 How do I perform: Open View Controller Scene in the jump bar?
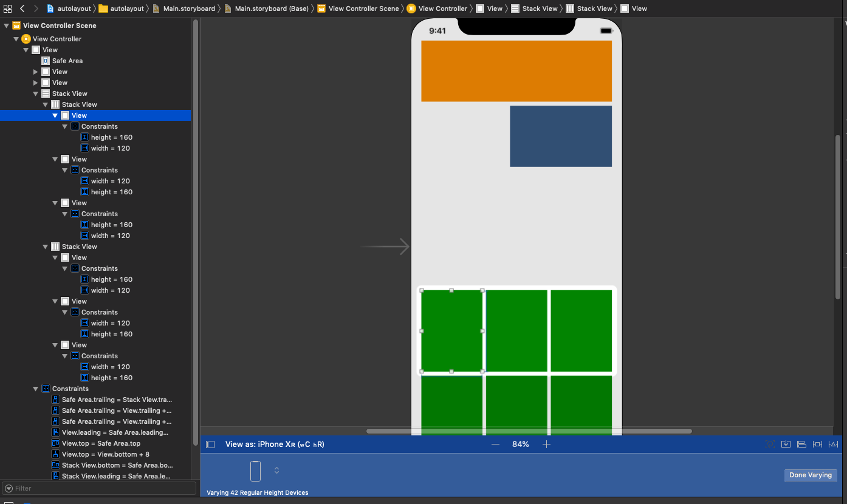[358, 9]
